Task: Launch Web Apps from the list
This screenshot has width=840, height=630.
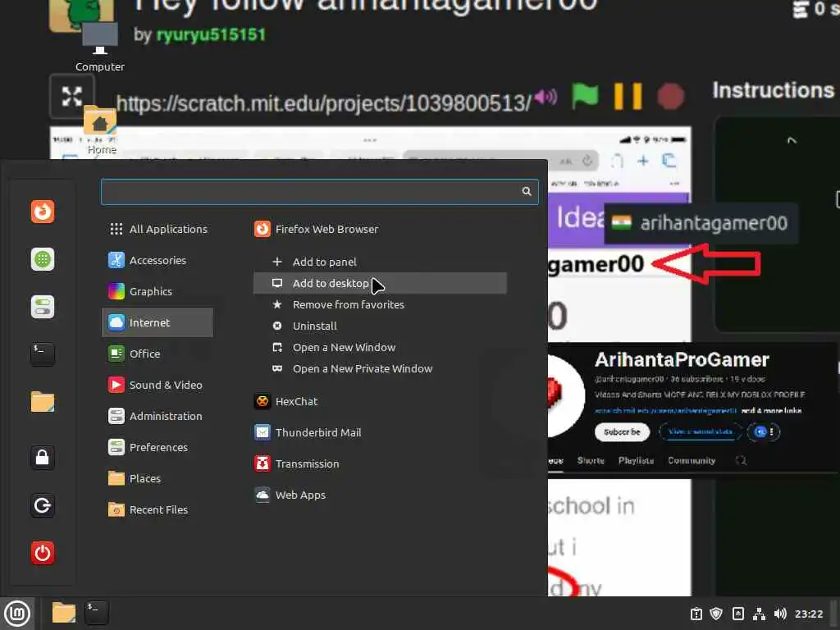Action: point(380,495)
